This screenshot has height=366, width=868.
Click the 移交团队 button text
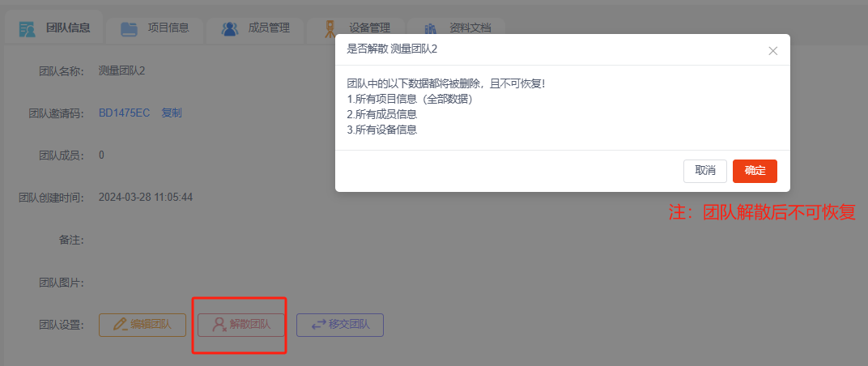click(349, 325)
